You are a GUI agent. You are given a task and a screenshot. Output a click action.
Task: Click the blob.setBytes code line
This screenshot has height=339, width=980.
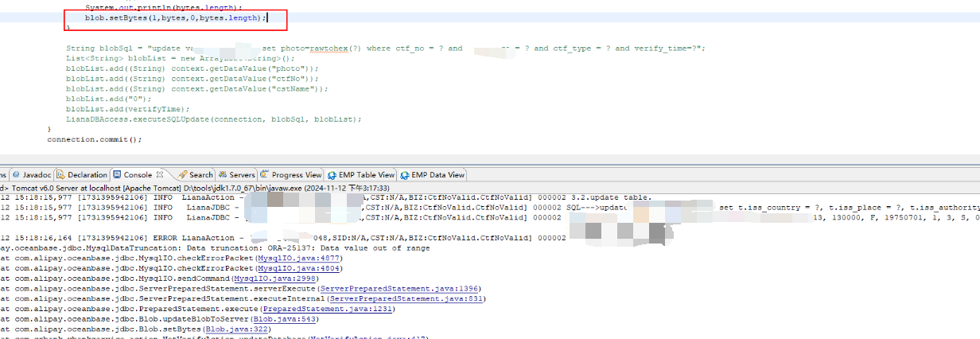pos(176,17)
